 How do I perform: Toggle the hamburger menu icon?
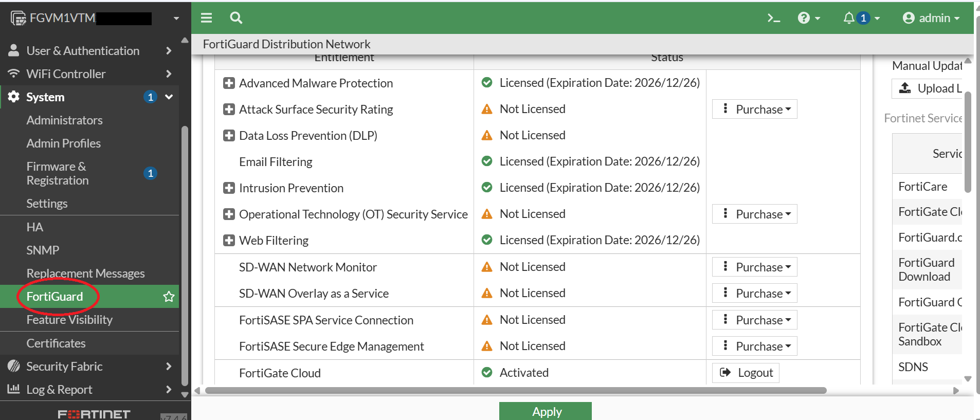(x=207, y=18)
